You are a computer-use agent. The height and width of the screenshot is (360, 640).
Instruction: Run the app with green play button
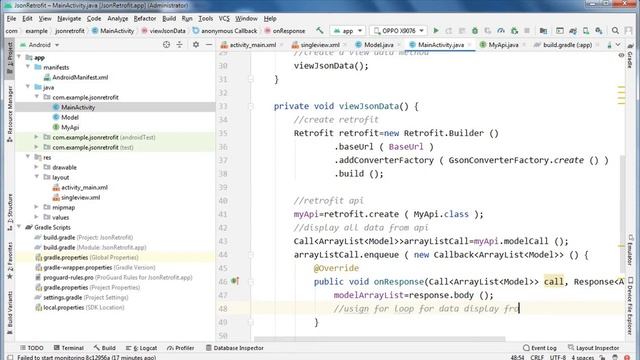pyautogui.click(x=436, y=31)
